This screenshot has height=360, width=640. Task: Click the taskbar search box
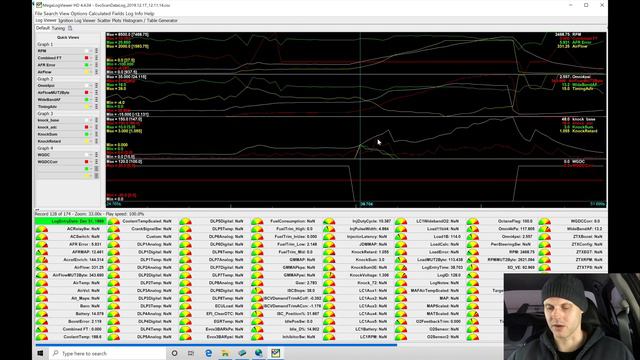(x=108, y=353)
